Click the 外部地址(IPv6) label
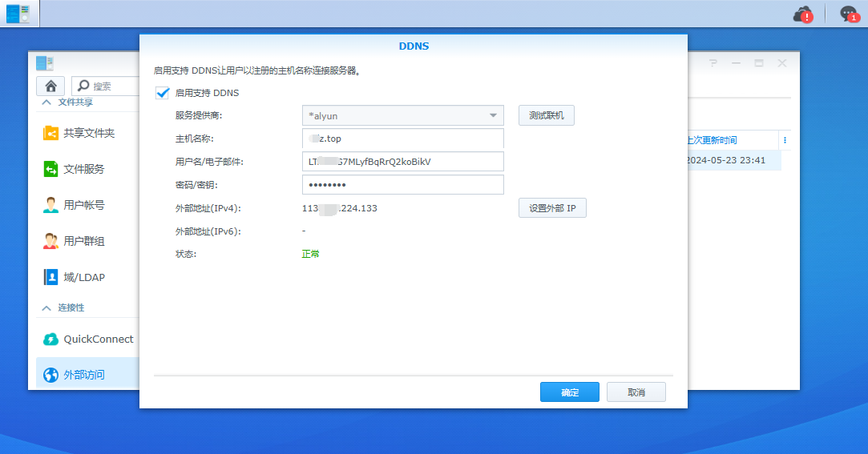This screenshot has width=868, height=454. [x=208, y=231]
